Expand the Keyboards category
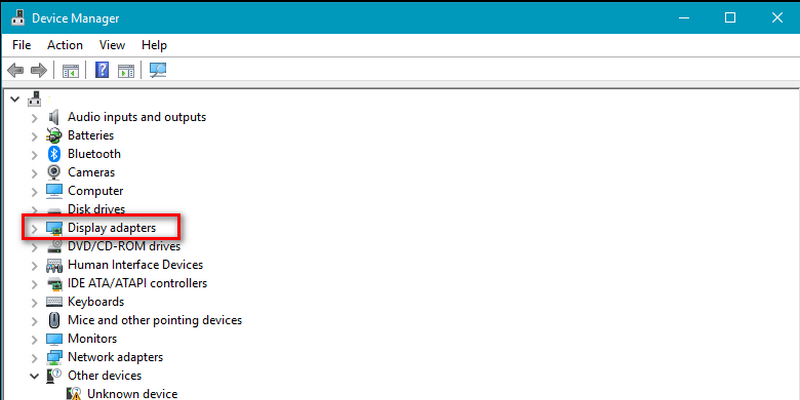 pyautogui.click(x=34, y=303)
